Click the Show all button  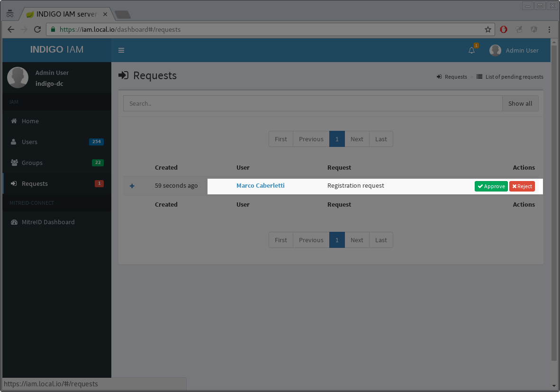[x=520, y=103]
